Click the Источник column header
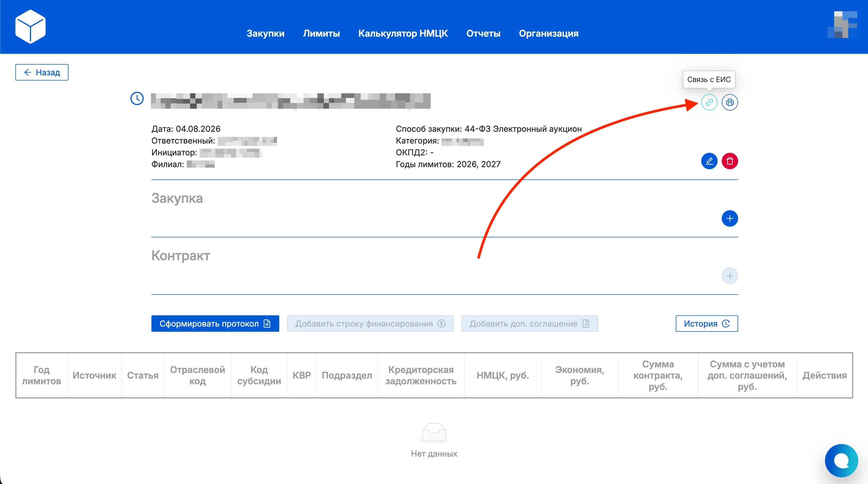This screenshot has height=484, width=868. (x=94, y=376)
